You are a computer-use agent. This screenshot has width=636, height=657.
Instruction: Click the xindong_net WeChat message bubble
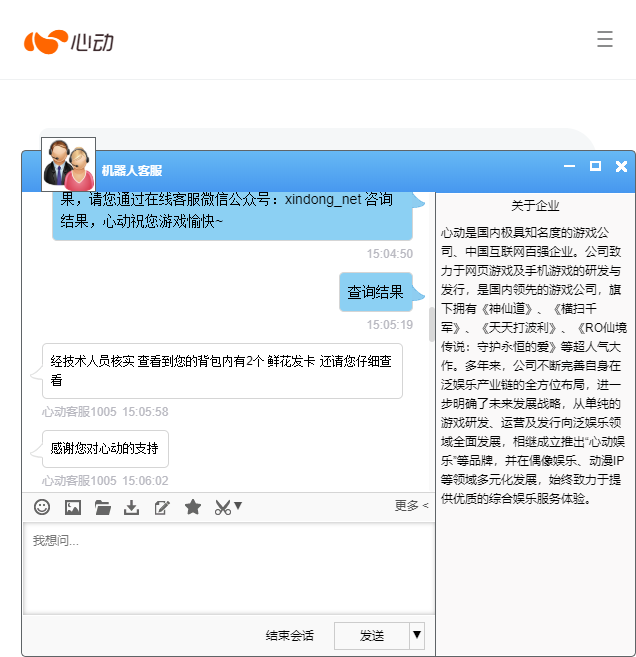click(233, 215)
